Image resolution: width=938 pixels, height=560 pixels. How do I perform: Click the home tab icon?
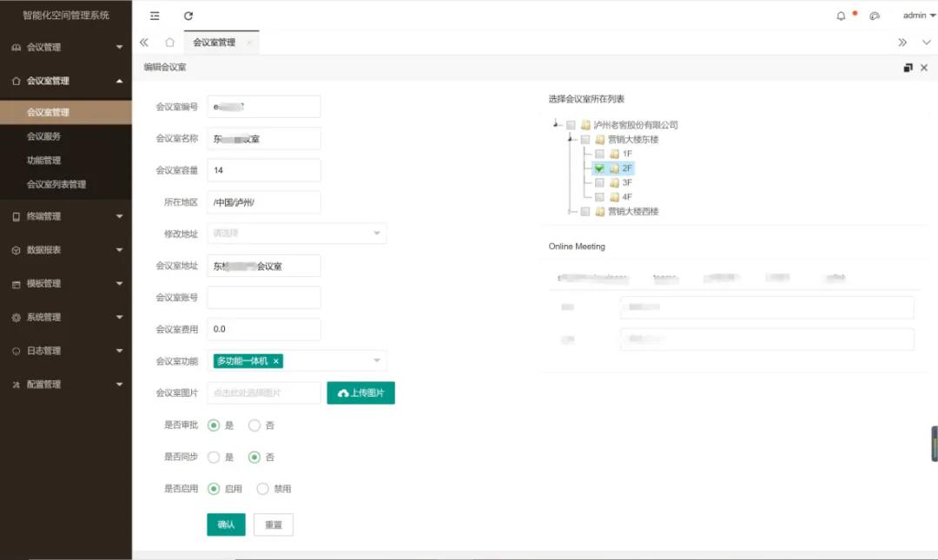pyautogui.click(x=169, y=43)
